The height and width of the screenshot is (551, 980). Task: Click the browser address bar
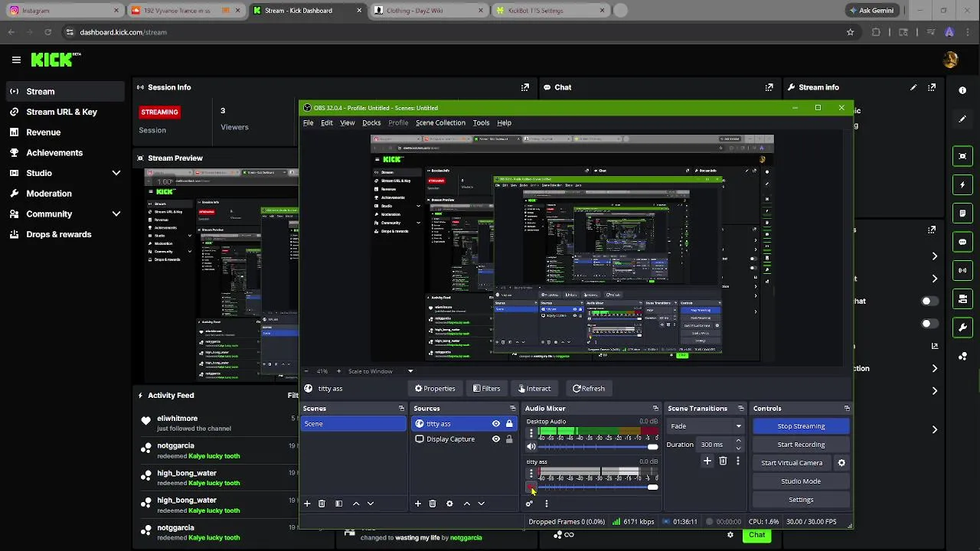(x=452, y=32)
